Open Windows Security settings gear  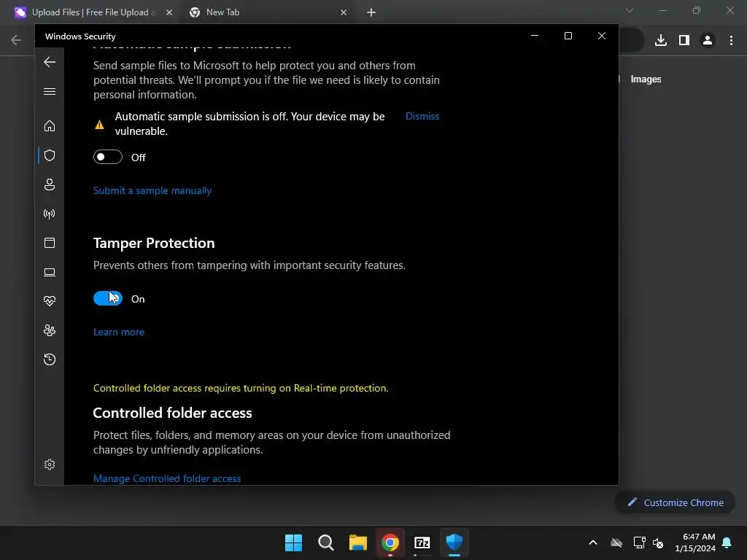tap(50, 464)
